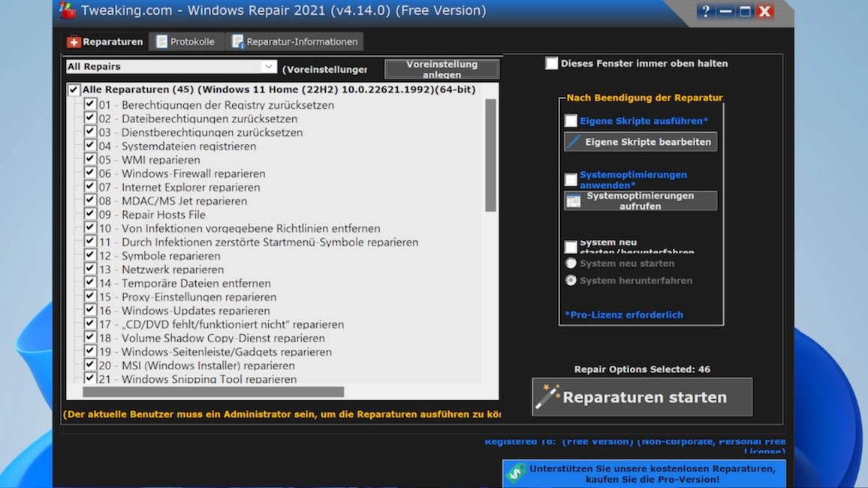The height and width of the screenshot is (488, 868).
Task: Open help with the question mark icon
Action: tap(705, 11)
